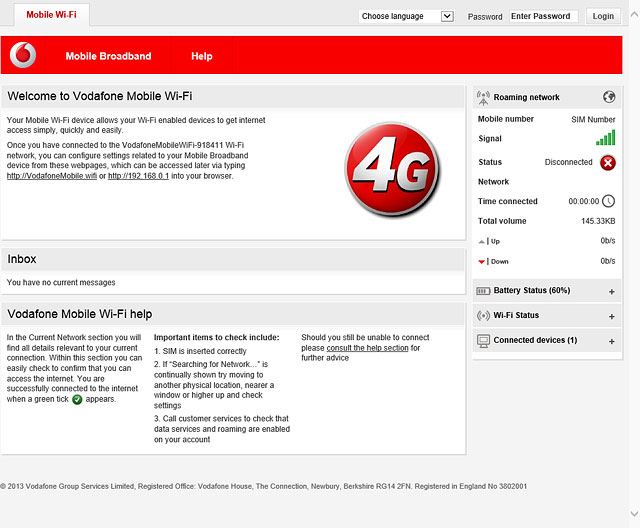The height and width of the screenshot is (528, 640).
Task: Click the Roaming network heading
Action: [527, 98]
